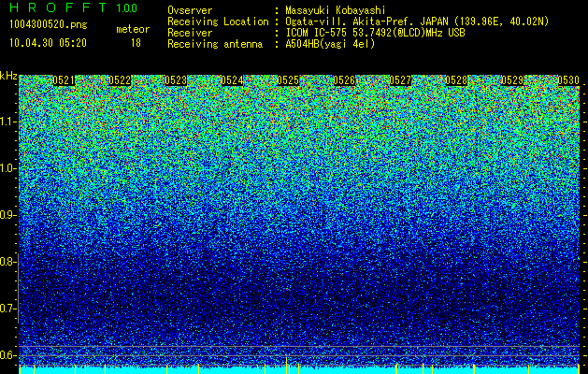Select the ICOM IC-575 53.7492 MHz text

point(376,33)
